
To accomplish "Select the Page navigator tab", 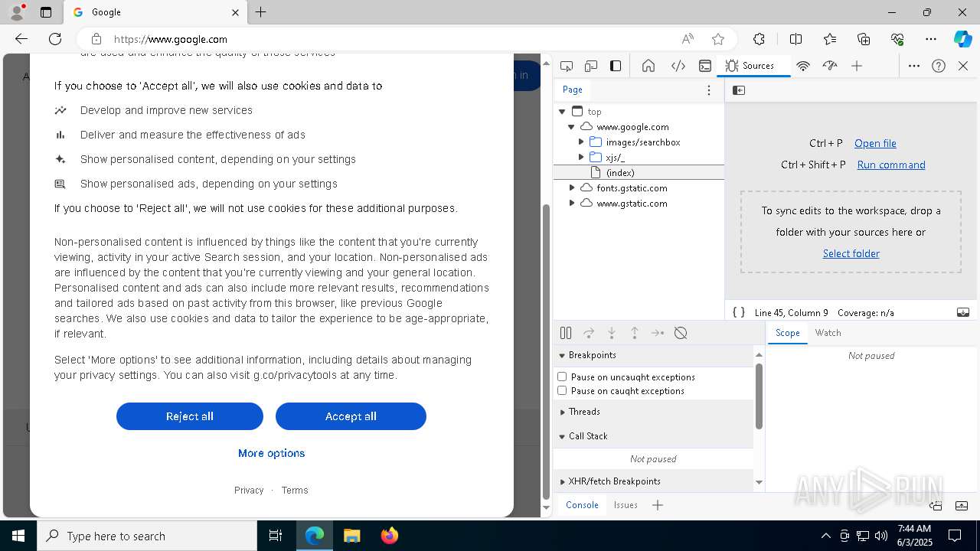I will [x=573, y=90].
